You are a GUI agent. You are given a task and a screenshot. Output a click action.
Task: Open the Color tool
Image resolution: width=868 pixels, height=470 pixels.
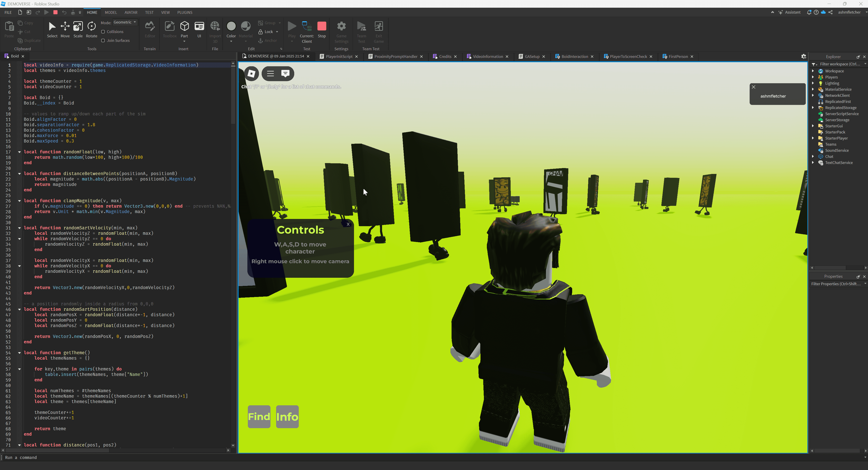(x=231, y=30)
